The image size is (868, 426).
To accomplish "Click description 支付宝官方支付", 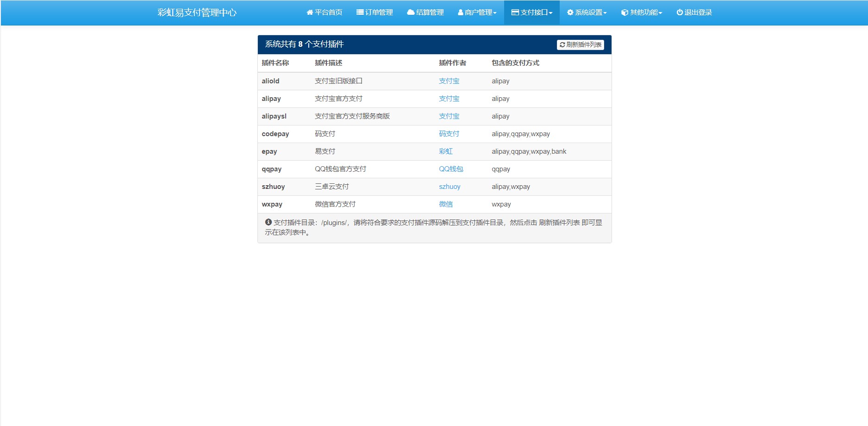I will click(338, 99).
